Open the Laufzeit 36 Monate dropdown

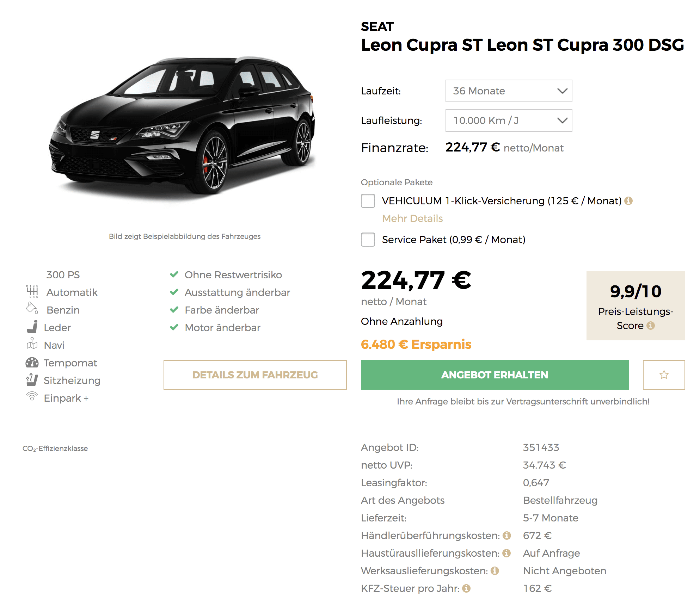509,91
